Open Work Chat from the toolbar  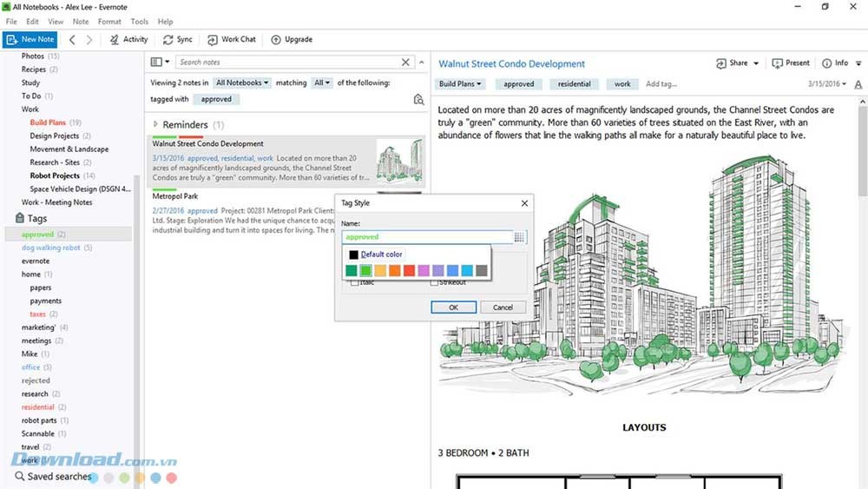coord(213,39)
